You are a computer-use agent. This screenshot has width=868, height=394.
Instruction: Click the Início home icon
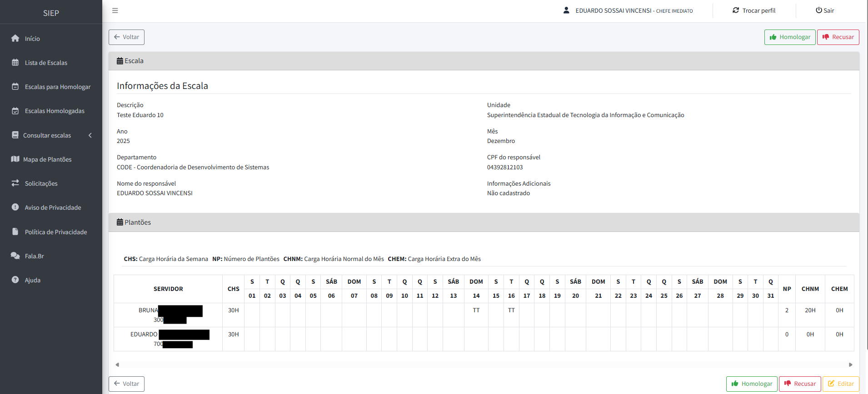coord(15,39)
